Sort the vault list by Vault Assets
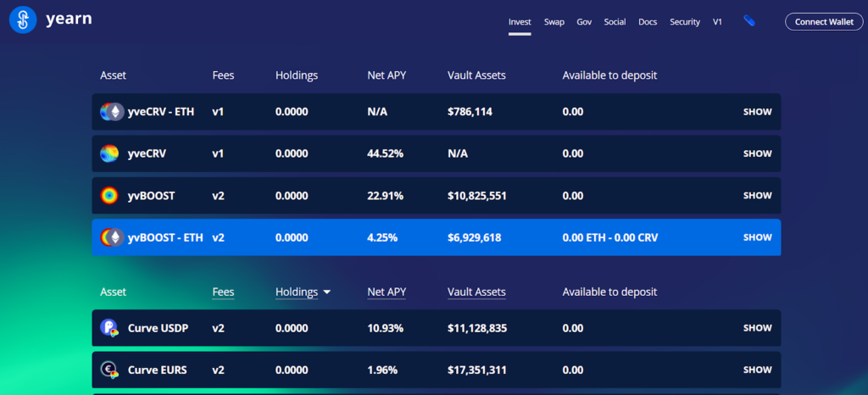The height and width of the screenshot is (395, 868). click(476, 292)
